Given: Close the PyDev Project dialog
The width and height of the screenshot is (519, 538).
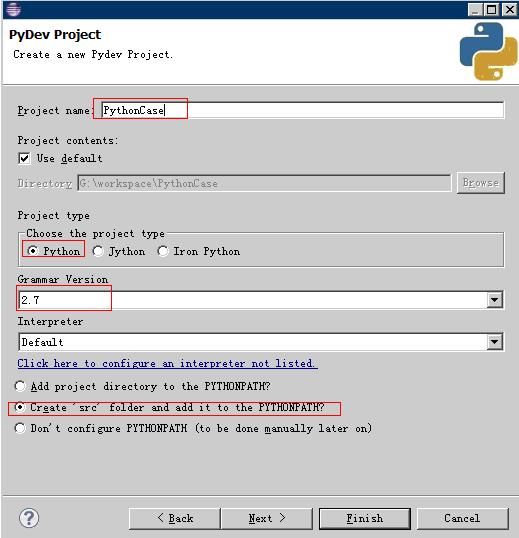Looking at the screenshot, I should pos(509,9).
